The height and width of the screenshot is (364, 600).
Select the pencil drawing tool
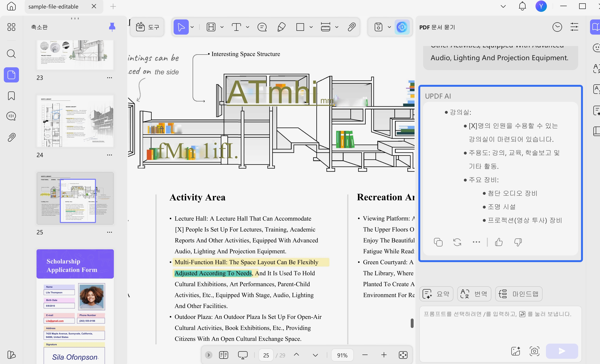pos(281,27)
